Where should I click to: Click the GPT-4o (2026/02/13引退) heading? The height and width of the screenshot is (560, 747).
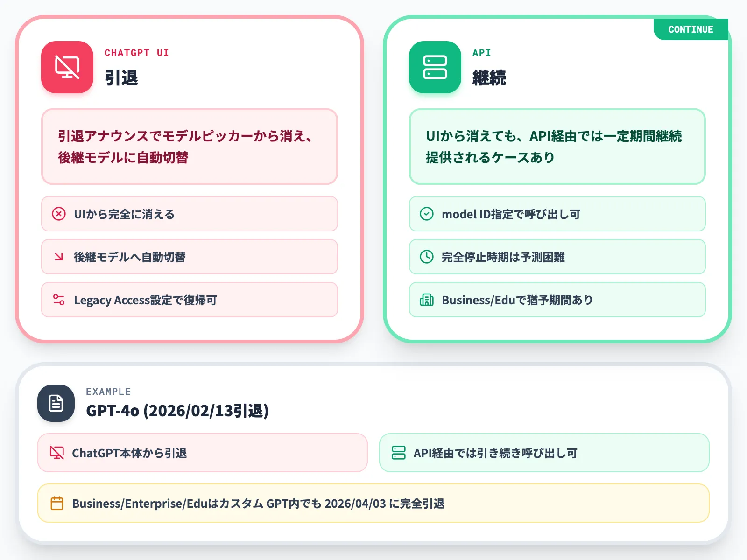pyautogui.click(x=177, y=411)
